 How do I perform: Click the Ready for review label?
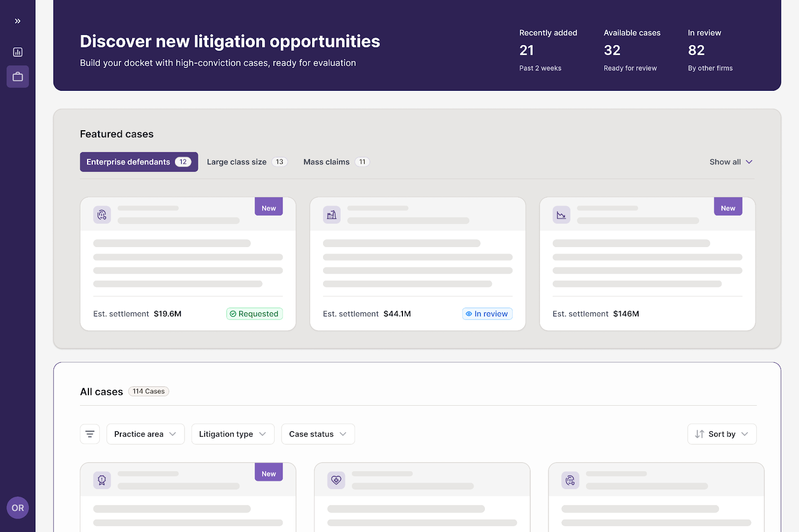[x=630, y=68]
